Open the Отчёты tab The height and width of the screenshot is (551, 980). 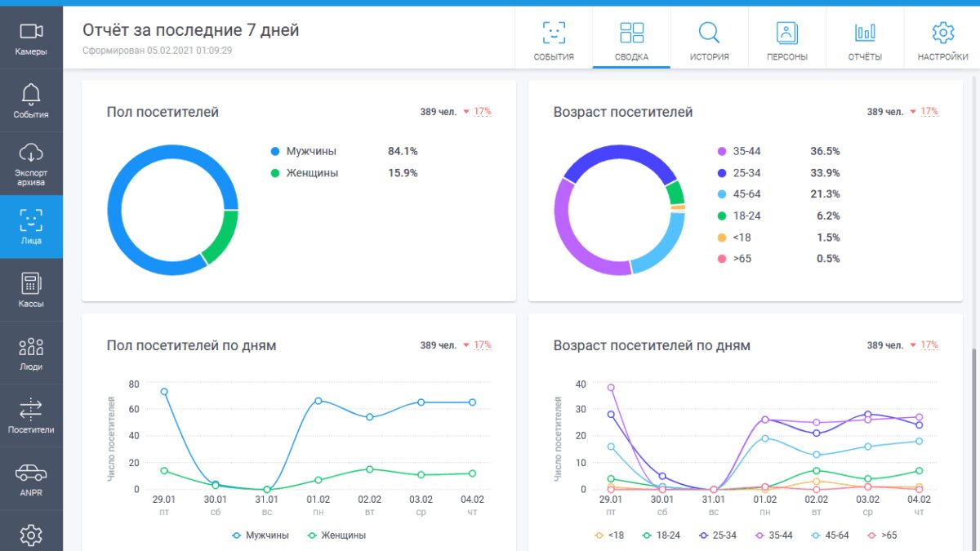[x=865, y=41]
